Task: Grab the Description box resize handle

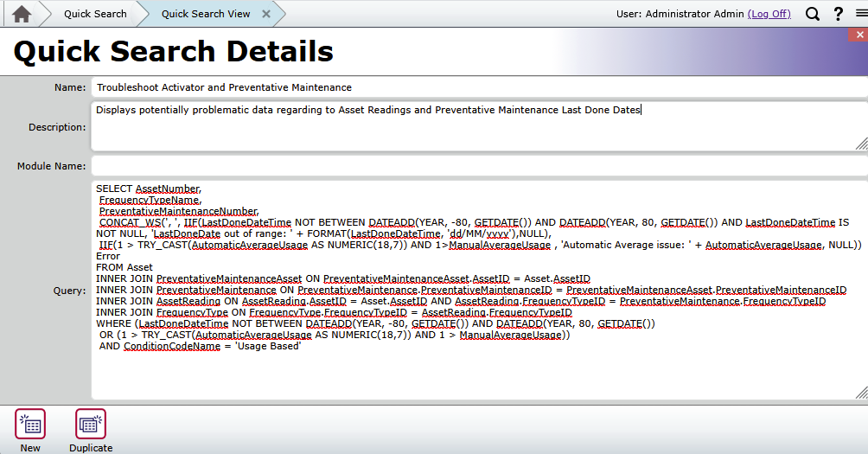Action: click(x=861, y=144)
